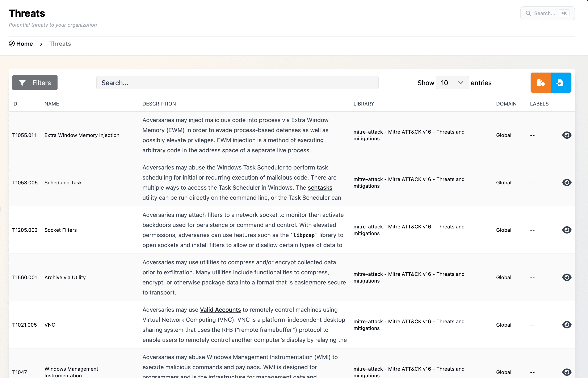Click ID cell T1055.011

click(24, 135)
